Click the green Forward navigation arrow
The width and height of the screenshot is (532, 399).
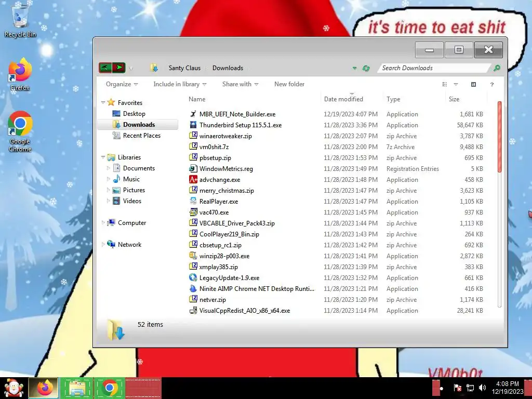[x=119, y=68]
